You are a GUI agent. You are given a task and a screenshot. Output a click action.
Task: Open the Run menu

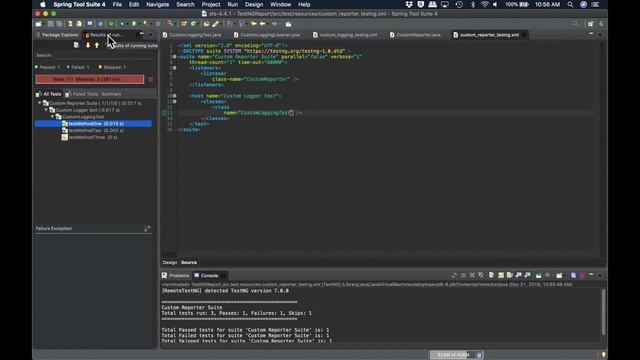point(233,4)
